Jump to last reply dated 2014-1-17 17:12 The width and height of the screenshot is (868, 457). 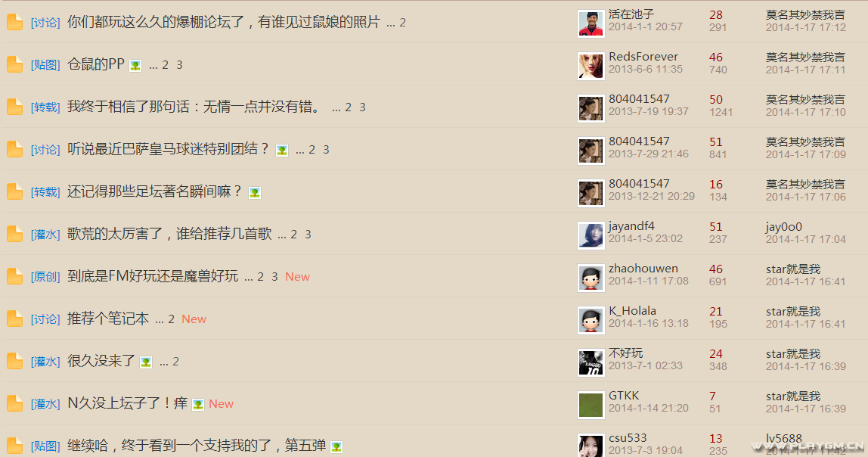(x=805, y=27)
